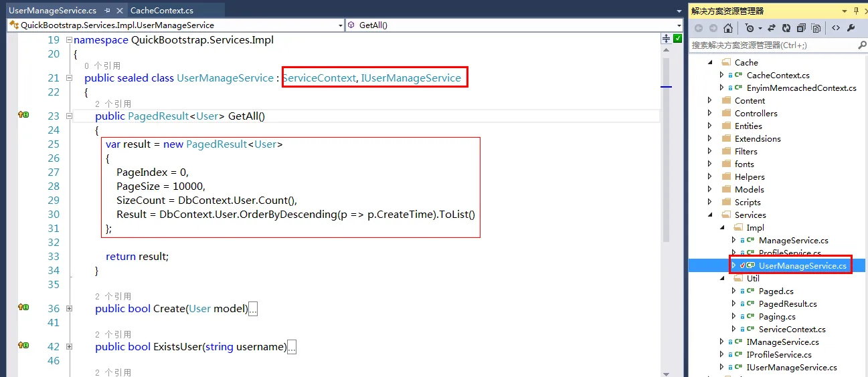This screenshot has height=377, width=868.
Task: Select ManageService.cs in the tree
Action: pos(793,240)
